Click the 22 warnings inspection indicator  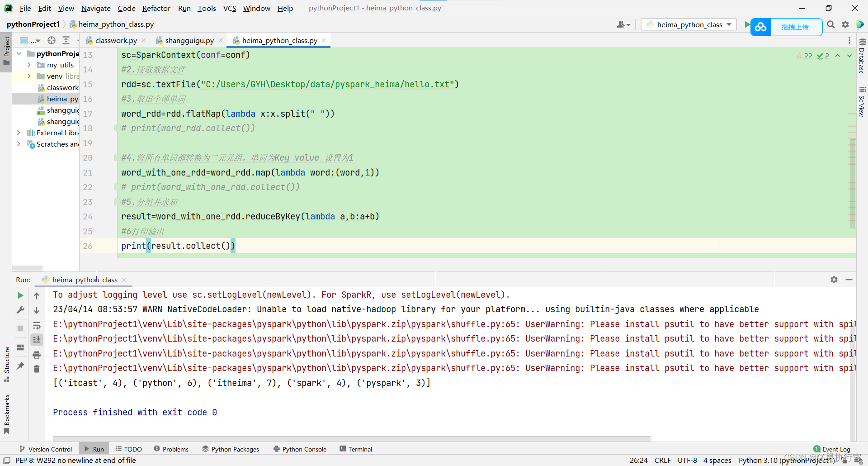click(x=805, y=56)
